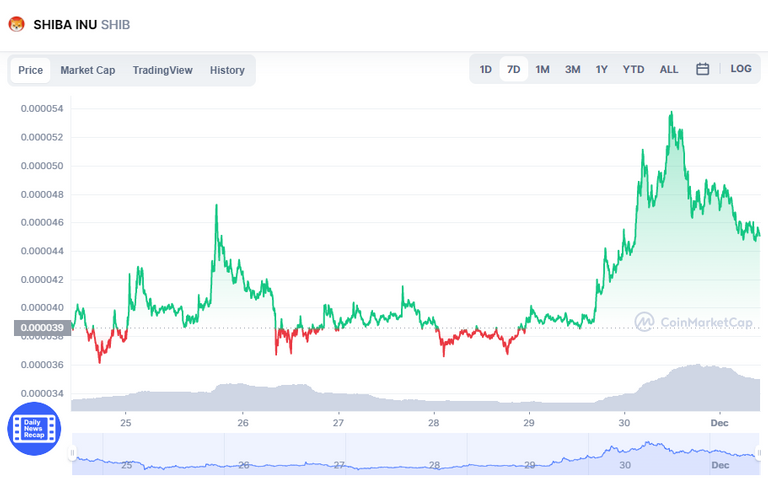Set chart range to YTD
Screen dimensions: 768x483
click(x=633, y=69)
